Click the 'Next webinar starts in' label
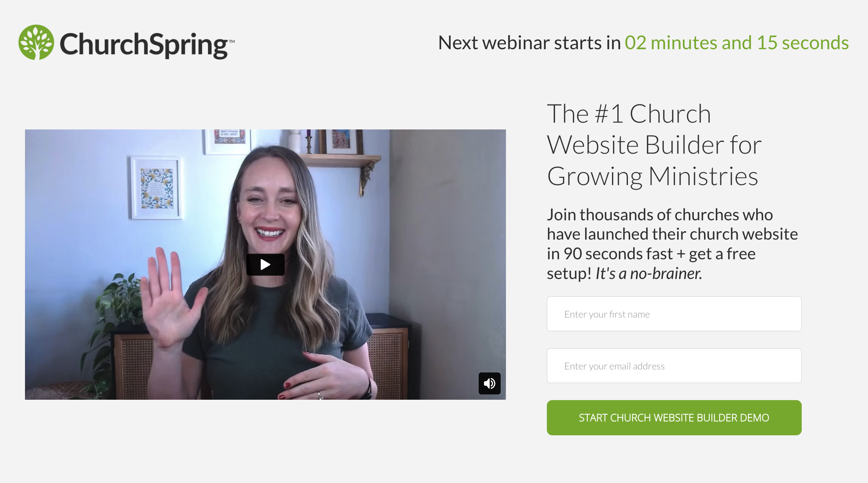The width and height of the screenshot is (868, 483). pos(529,43)
